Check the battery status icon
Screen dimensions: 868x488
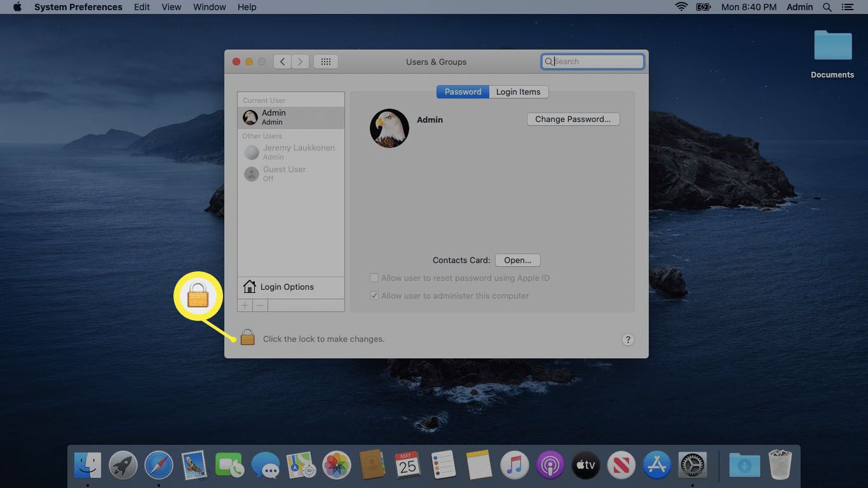703,7
